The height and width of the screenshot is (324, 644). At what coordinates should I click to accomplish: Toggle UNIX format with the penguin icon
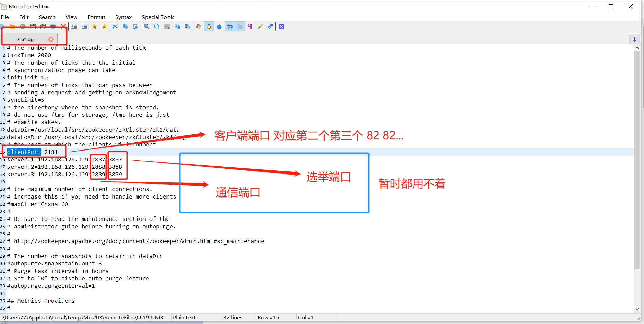(209, 26)
